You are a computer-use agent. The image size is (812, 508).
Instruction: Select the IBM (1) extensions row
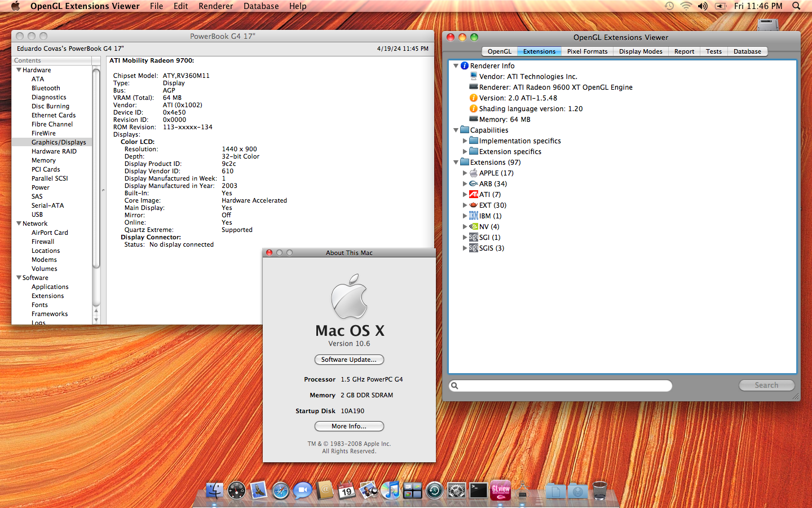click(622, 216)
